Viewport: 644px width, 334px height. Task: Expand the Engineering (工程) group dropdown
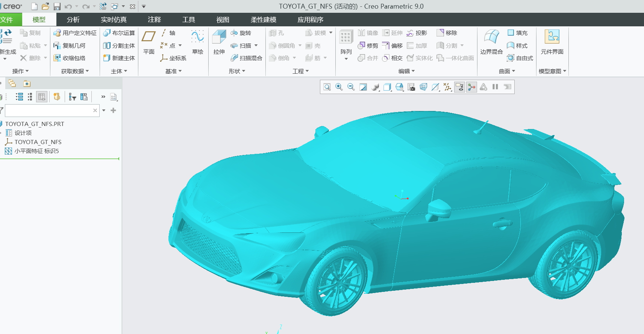click(301, 71)
